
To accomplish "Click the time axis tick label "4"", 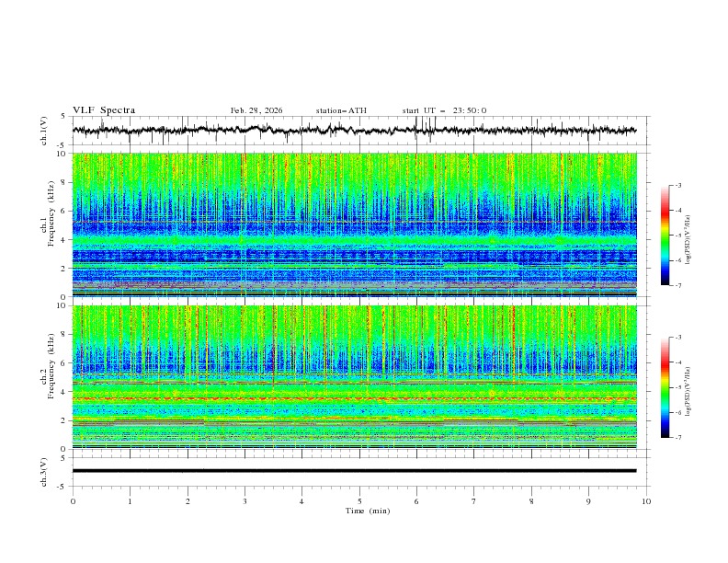I will [302, 501].
